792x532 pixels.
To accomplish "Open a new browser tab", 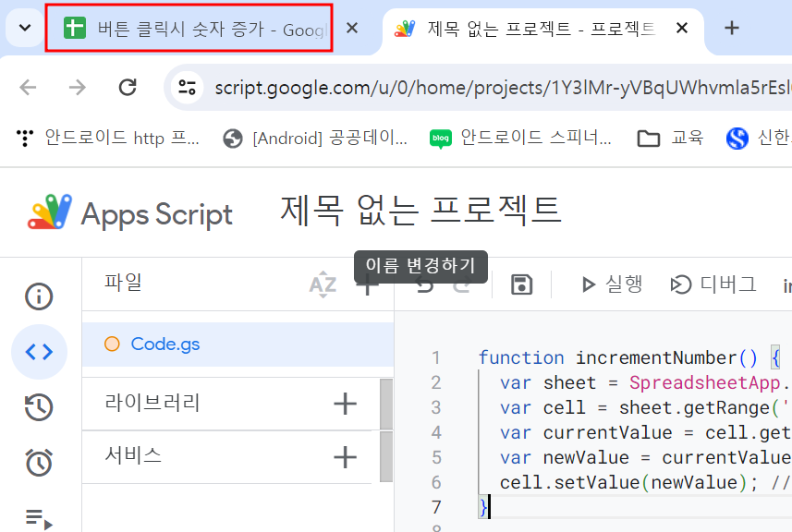I will (731, 29).
